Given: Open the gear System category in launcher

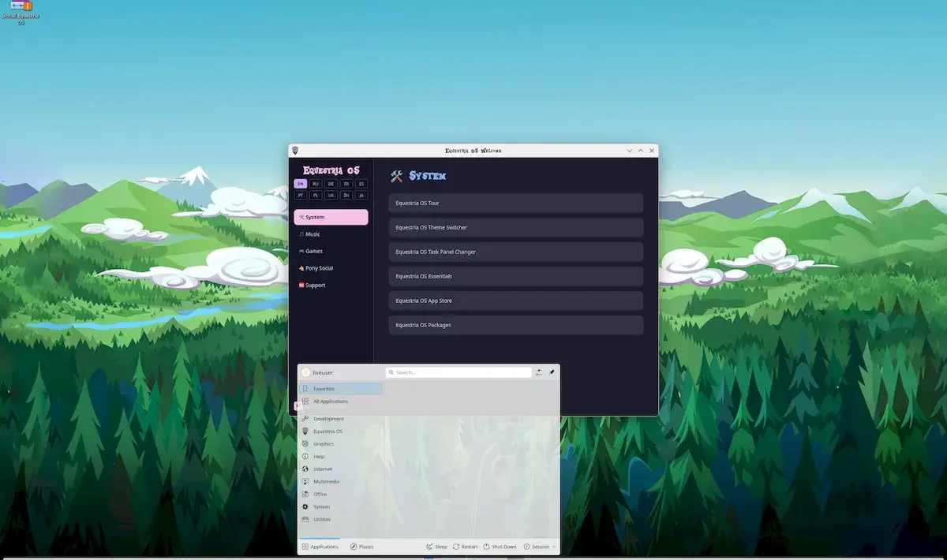Looking at the screenshot, I should coord(341,507).
